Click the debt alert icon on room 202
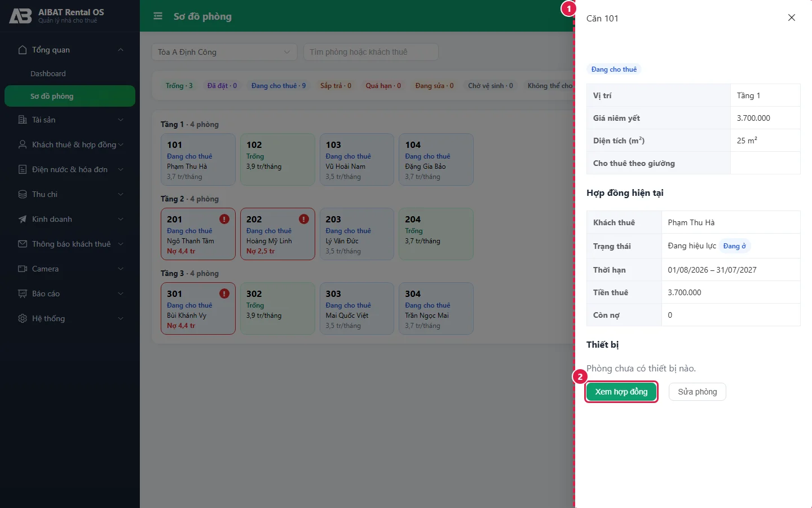The image size is (812, 508). point(304,219)
